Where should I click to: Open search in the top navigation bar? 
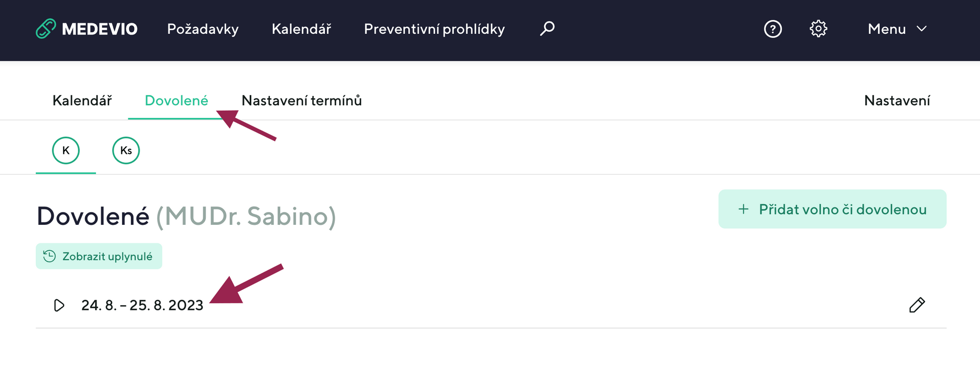click(546, 29)
